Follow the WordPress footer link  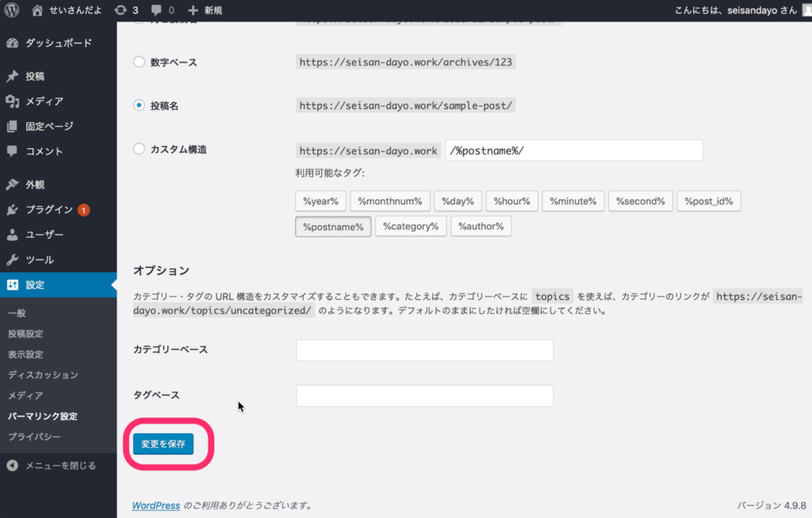coord(155,505)
